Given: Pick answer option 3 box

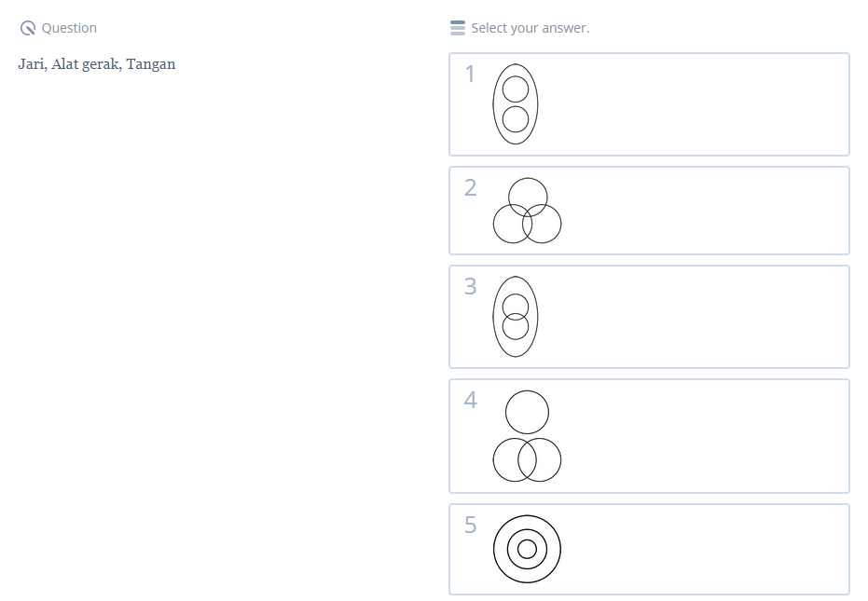Looking at the screenshot, I should pos(690,317).
